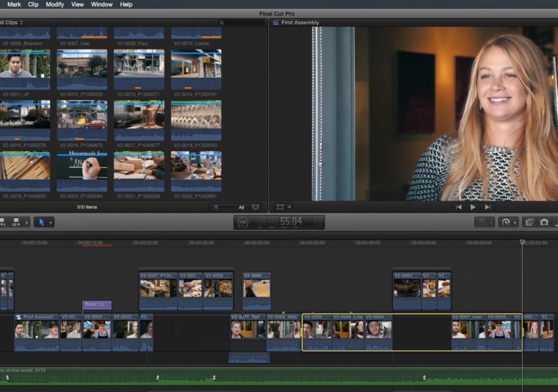Viewport: 558px width, 392px height.
Task: Open the Modify menu
Action: pos(55,4)
